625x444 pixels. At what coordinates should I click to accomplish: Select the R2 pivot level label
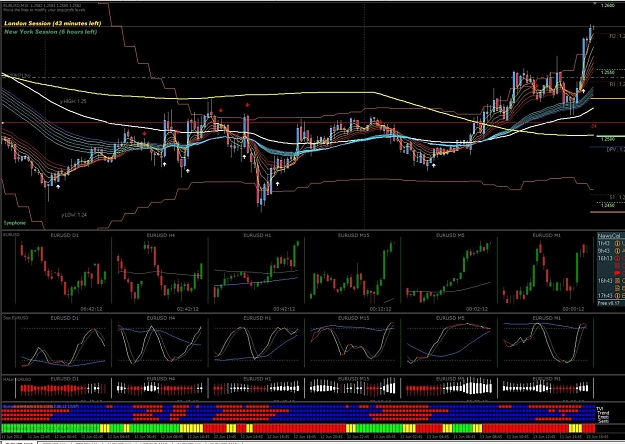pos(617,36)
